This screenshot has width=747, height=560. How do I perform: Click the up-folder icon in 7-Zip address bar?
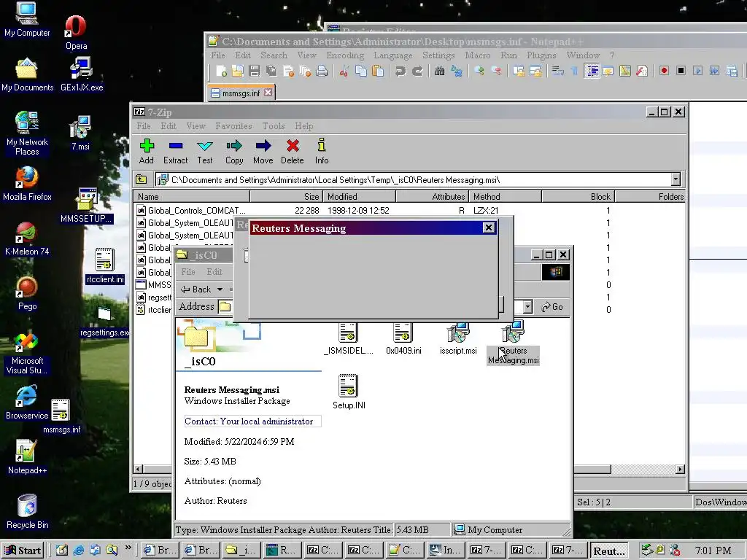click(141, 179)
